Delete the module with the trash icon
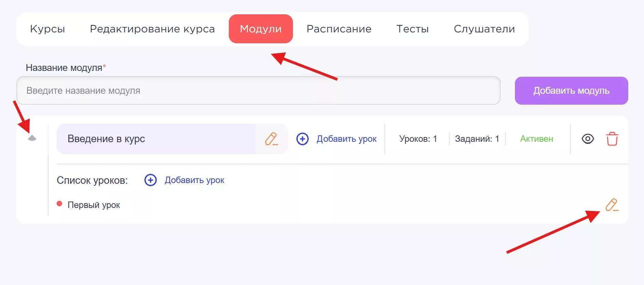This screenshot has width=644, height=285. coord(612,139)
